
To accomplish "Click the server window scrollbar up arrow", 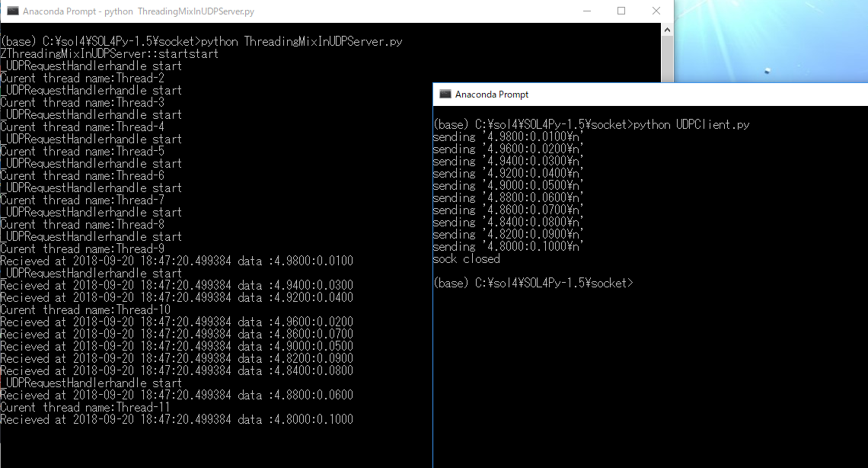I will tap(667, 30).
